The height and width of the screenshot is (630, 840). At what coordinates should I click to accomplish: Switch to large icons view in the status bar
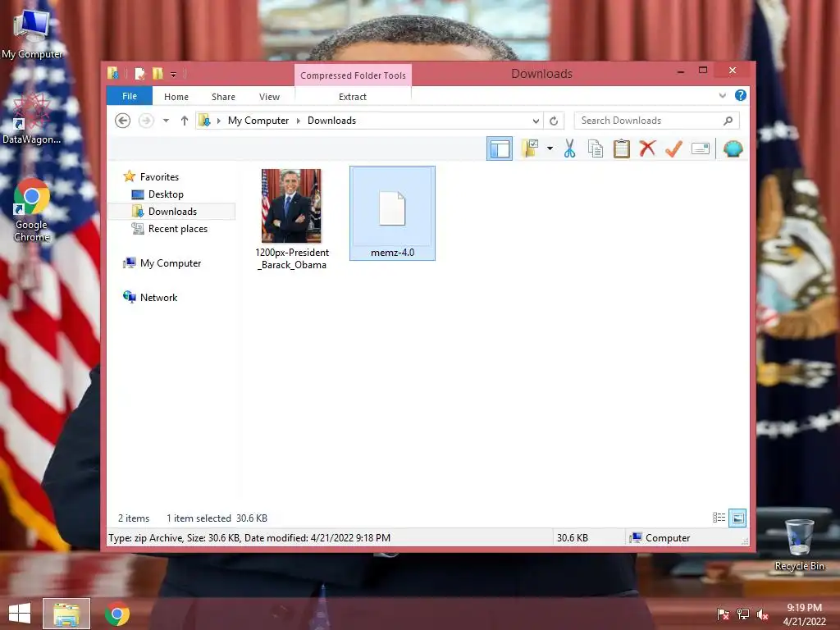(737, 518)
